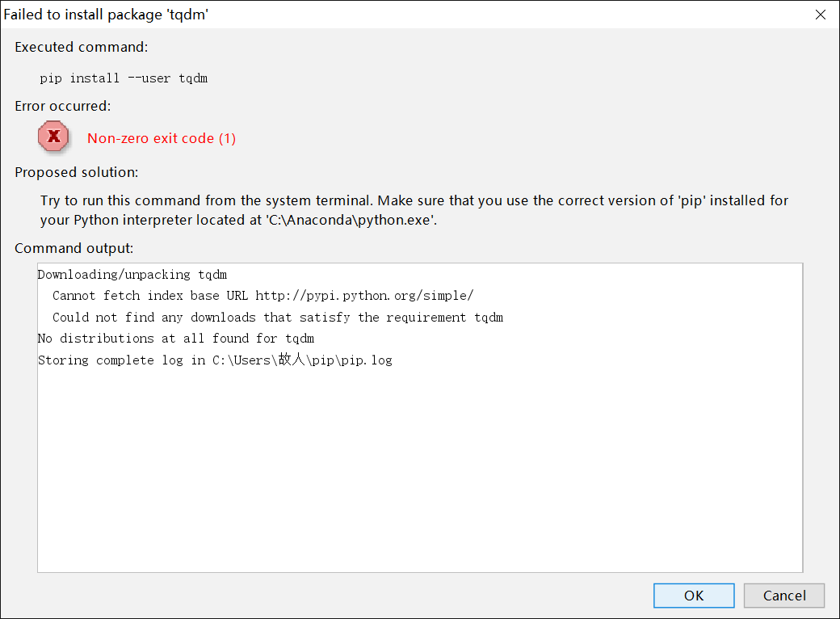This screenshot has height=619, width=840.
Task: Dismiss the dialog with the close X
Action: (820, 14)
